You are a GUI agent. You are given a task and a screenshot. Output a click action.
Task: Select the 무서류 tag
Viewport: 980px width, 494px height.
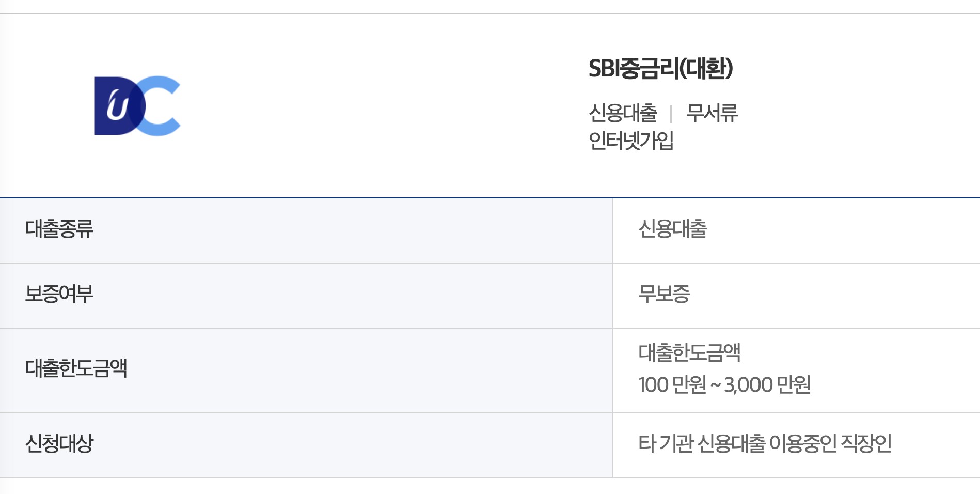click(x=712, y=113)
